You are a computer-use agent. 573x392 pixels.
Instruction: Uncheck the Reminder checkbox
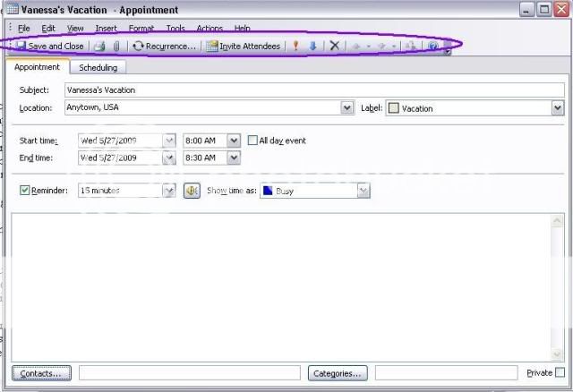coord(25,191)
